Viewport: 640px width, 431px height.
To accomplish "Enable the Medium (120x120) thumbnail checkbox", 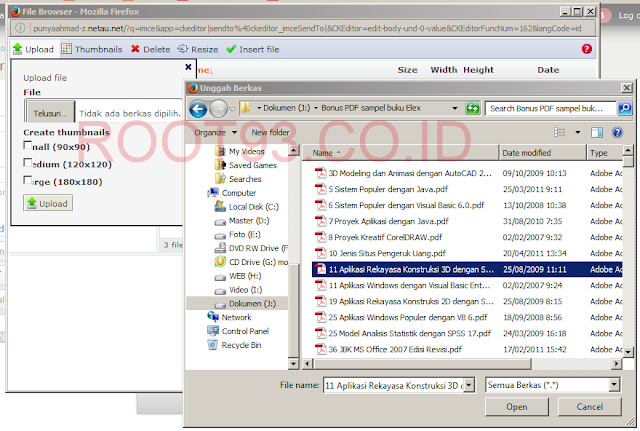I will click(27, 163).
